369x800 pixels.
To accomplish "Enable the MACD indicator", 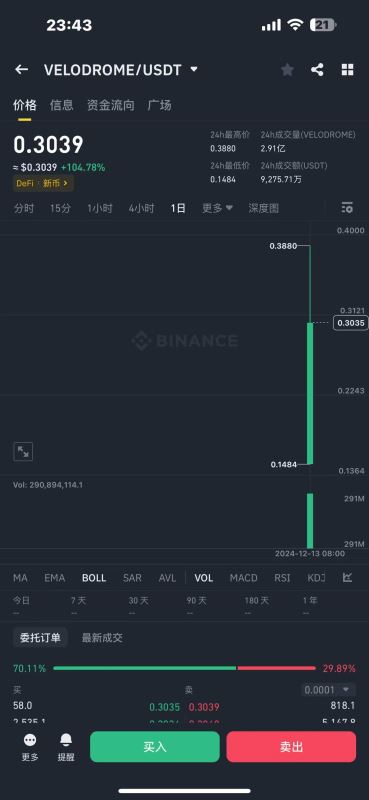I will [x=243, y=578].
